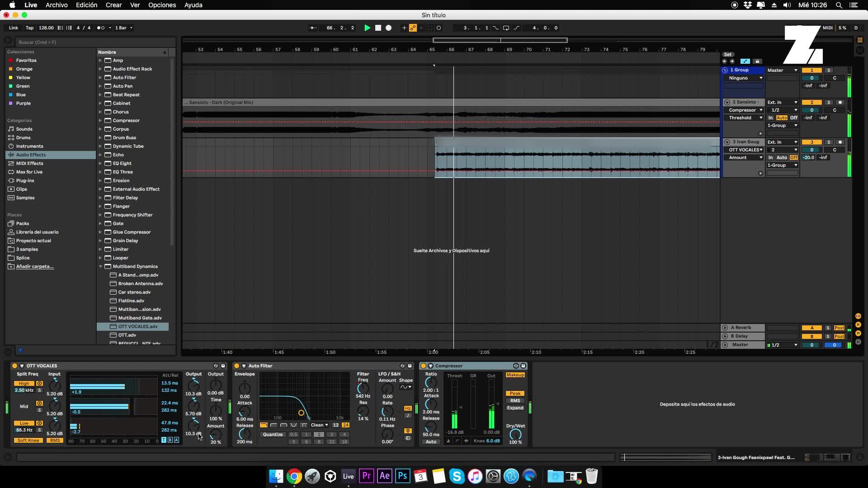Enable the loop switch in the transport bar
This screenshot has width=868, height=488.
click(507, 28)
